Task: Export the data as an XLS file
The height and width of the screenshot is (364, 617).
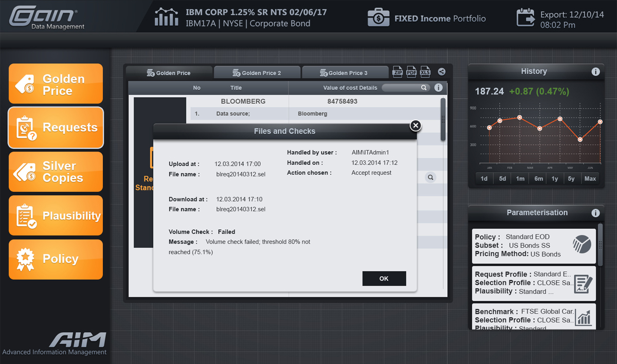Action: (x=425, y=72)
